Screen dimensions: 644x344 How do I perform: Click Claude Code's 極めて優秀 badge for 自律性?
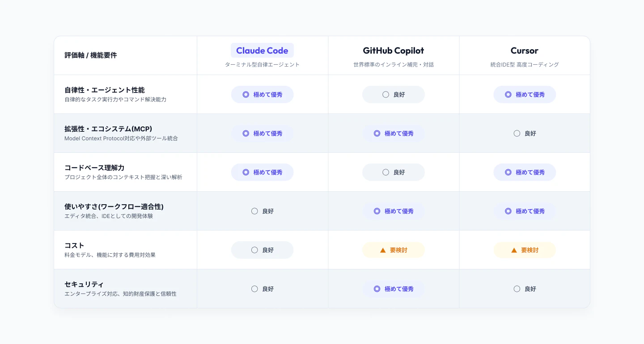[x=262, y=95]
